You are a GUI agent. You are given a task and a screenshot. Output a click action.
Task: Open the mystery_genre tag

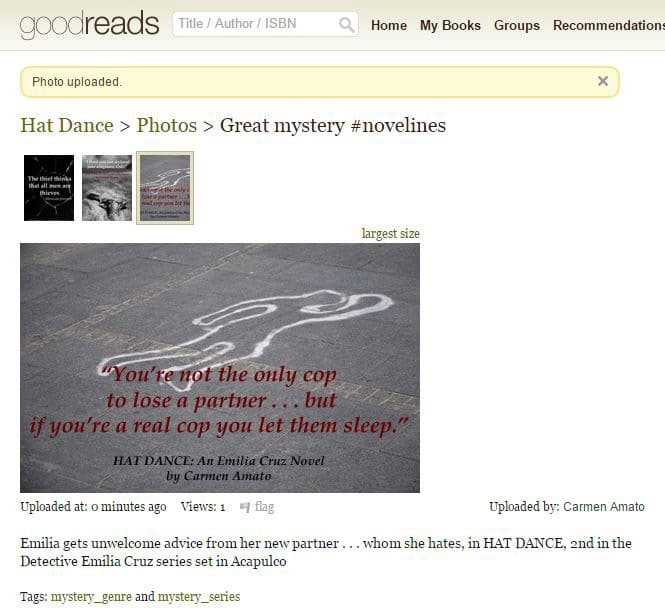[91, 597]
